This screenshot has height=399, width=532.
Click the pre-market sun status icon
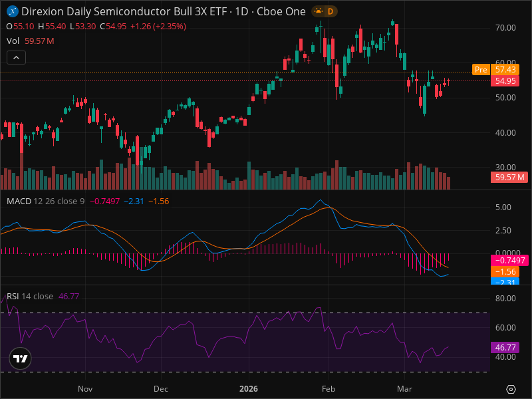click(319, 11)
